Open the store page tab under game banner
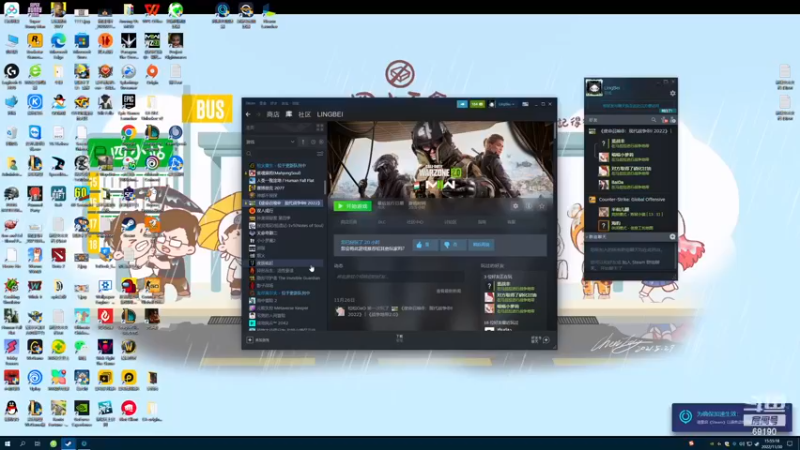Image resolution: width=800 pixels, height=450 pixels. click(x=348, y=222)
